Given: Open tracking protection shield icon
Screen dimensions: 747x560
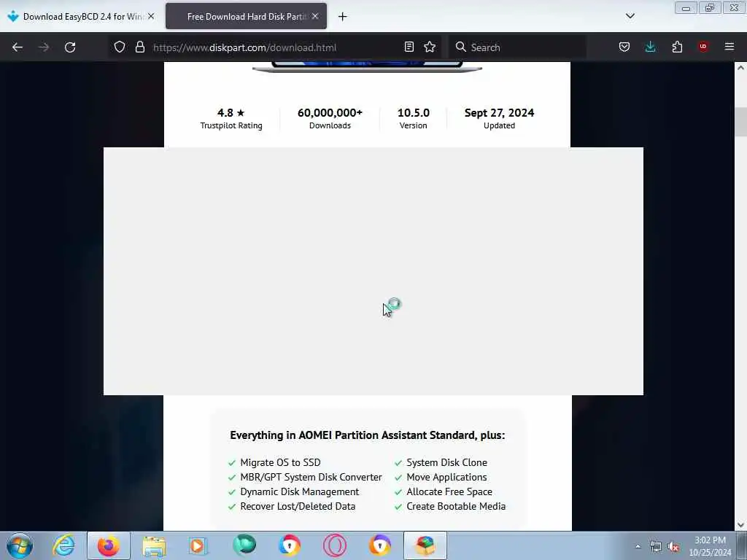Looking at the screenshot, I should (x=120, y=47).
